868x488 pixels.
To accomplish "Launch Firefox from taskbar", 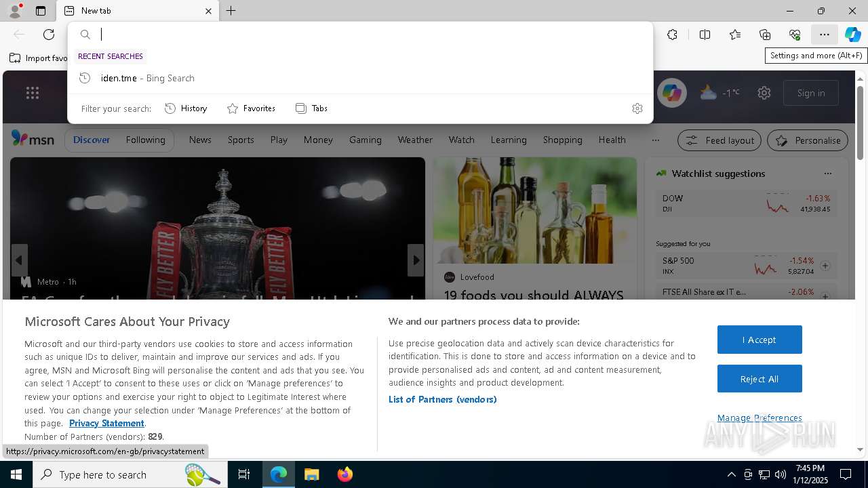I will (345, 474).
